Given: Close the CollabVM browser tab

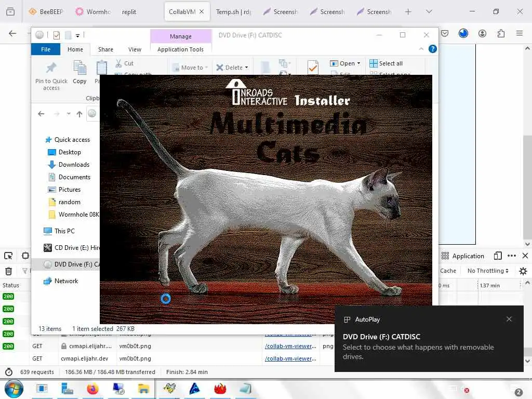Looking at the screenshot, I should (x=202, y=11).
